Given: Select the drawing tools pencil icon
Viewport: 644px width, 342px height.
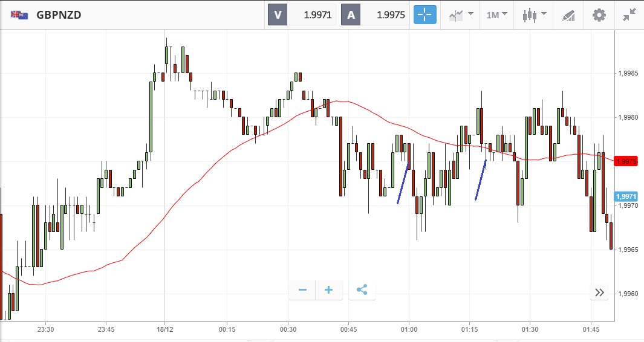Looking at the screenshot, I should [568, 15].
